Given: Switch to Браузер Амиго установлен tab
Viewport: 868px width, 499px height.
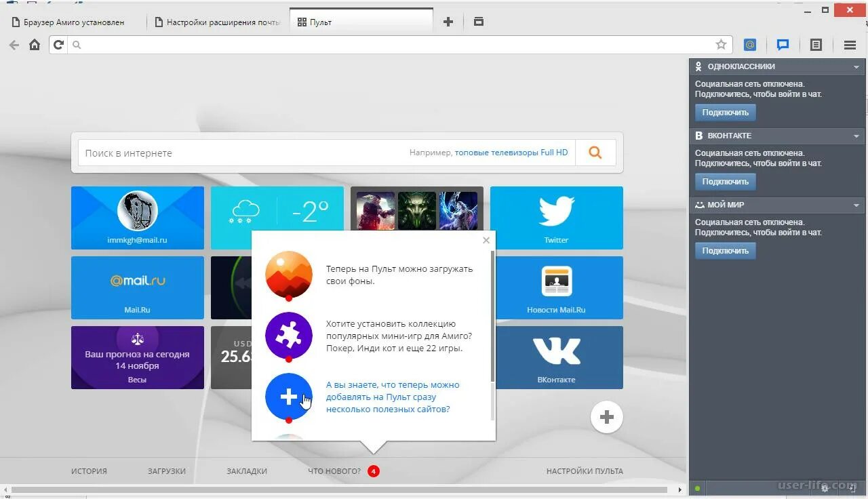Looking at the screenshot, I should pos(73,22).
